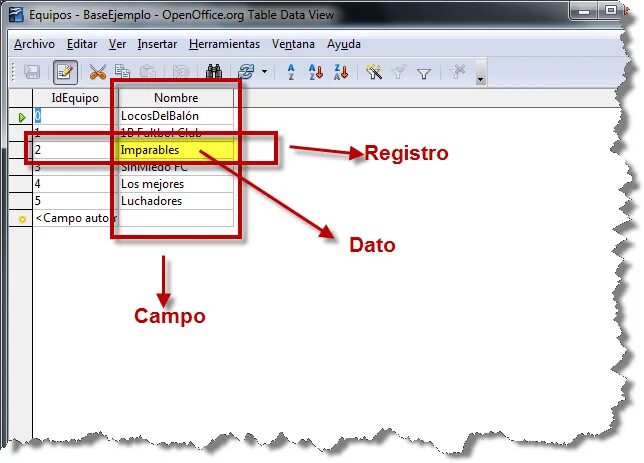This screenshot has height=463, width=644.
Task: Open the Ver menu
Action: (x=117, y=44)
